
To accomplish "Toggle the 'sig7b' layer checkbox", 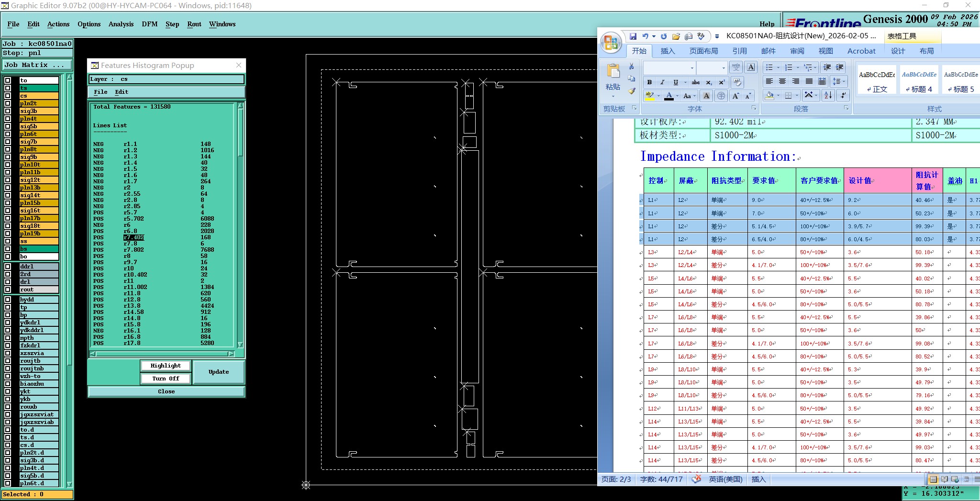I will click(8, 142).
